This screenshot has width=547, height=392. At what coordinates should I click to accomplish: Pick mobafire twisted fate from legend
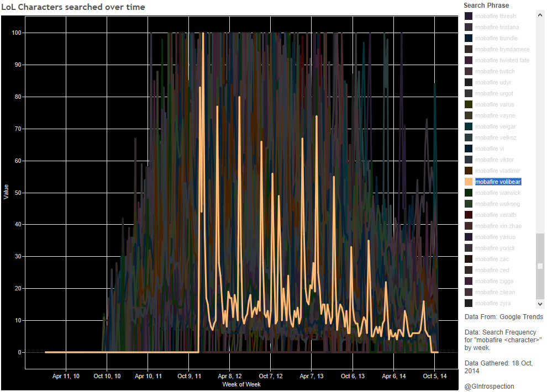502,60
